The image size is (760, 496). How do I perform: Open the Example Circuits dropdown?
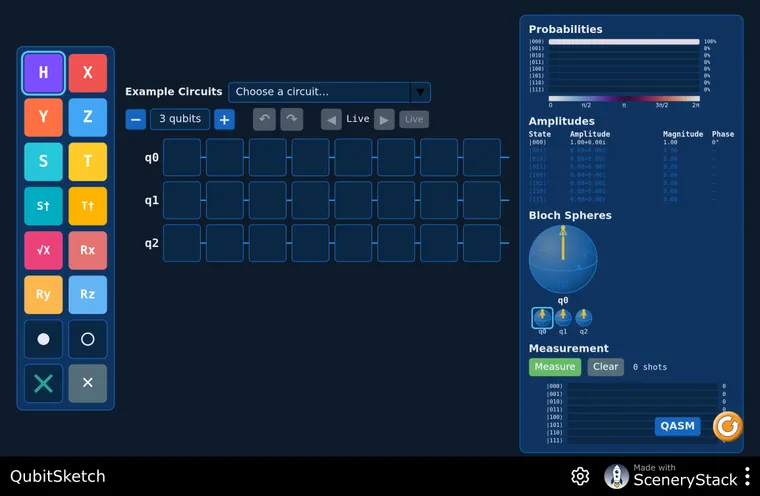[x=329, y=92]
